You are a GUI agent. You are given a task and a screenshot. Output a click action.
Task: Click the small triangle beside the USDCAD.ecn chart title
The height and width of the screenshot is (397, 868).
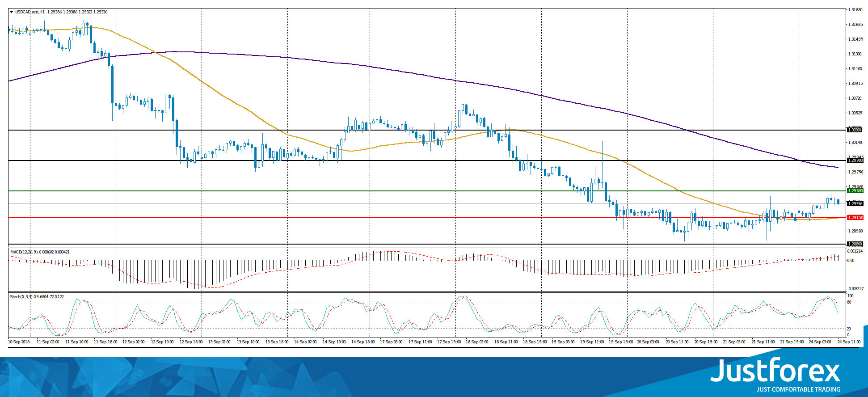click(11, 12)
